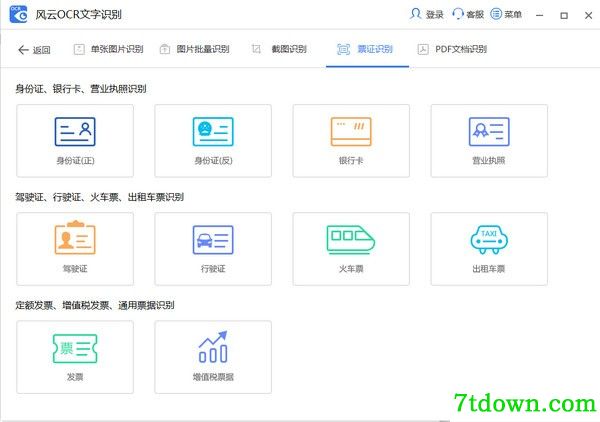The image size is (600, 422).
Task: Click the ID card front icon
Action: [75, 132]
